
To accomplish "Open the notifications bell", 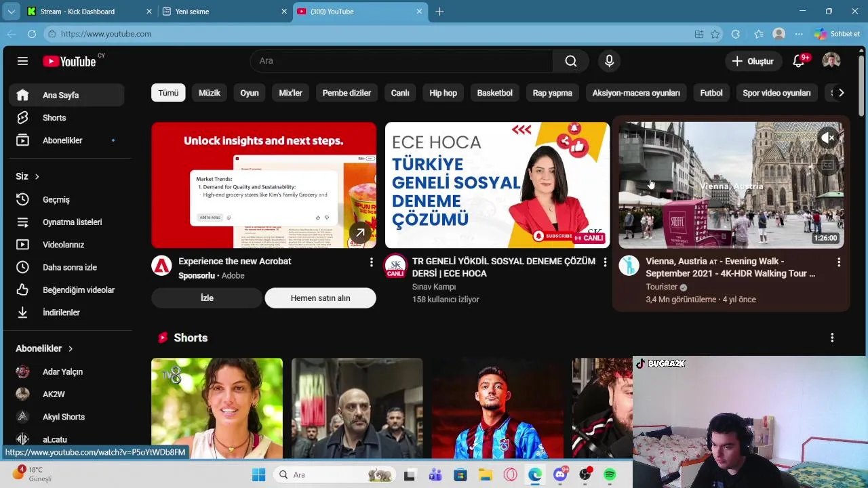I will pos(799,61).
